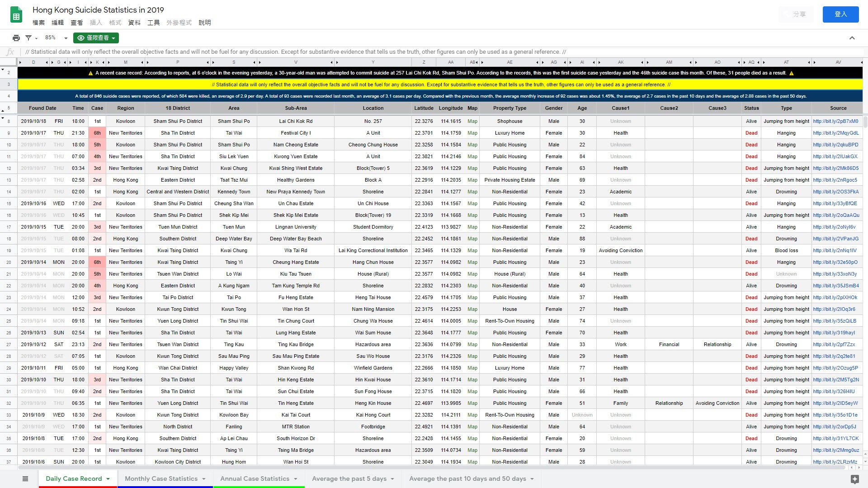Image resolution: width=868 pixels, height=488 pixels.
Task: Click the '18 District' column heading
Action: [x=178, y=108]
